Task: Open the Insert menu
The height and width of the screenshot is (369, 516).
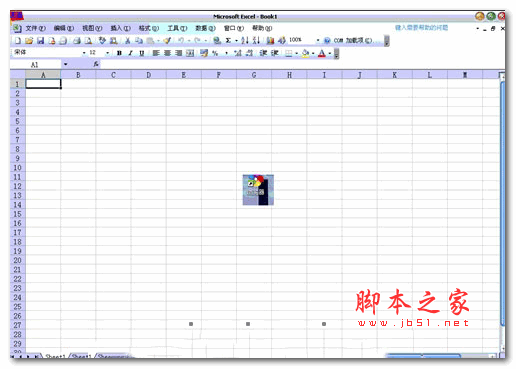Action: (x=120, y=28)
